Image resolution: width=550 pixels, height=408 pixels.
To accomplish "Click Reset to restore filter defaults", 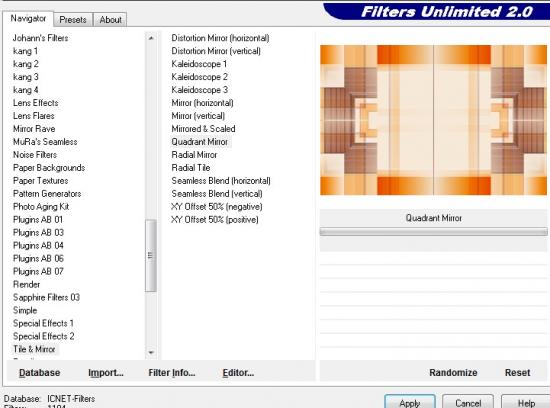I will tap(517, 373).
